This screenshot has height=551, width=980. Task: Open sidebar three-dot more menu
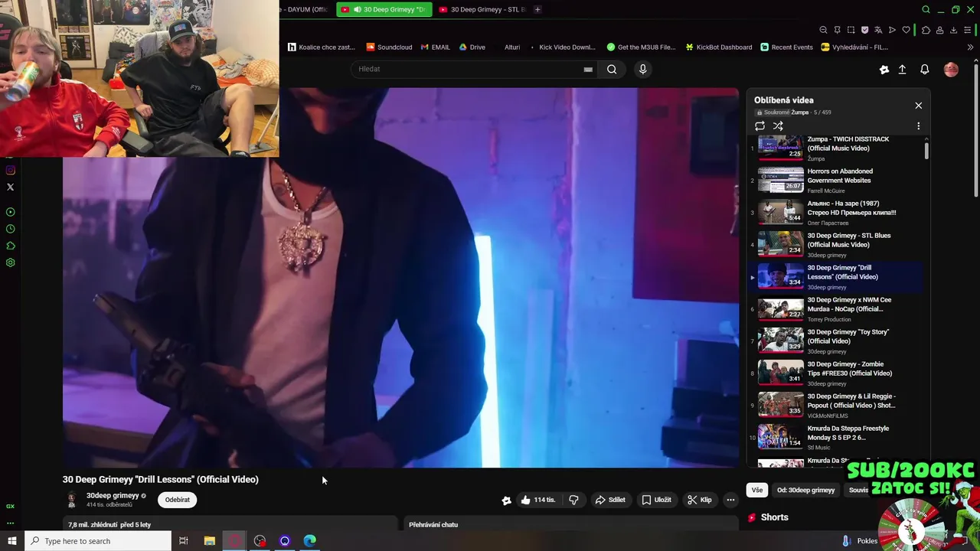tap(10, 523)
